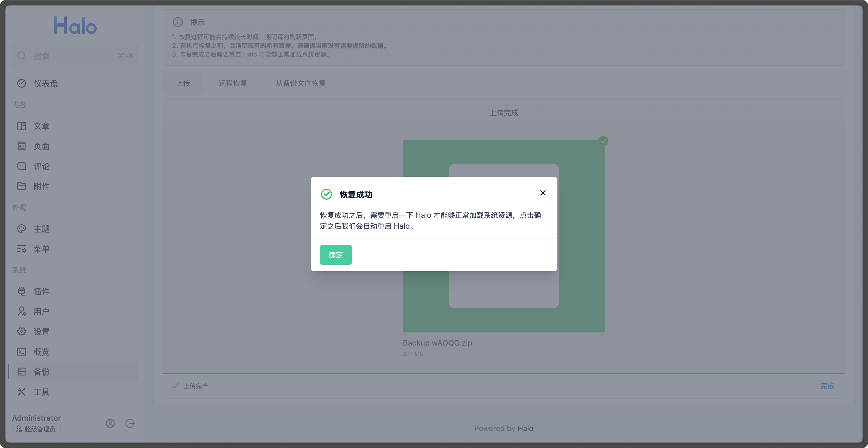
Task: Click the 确定 button in the dialog
Action: (335, 255)
